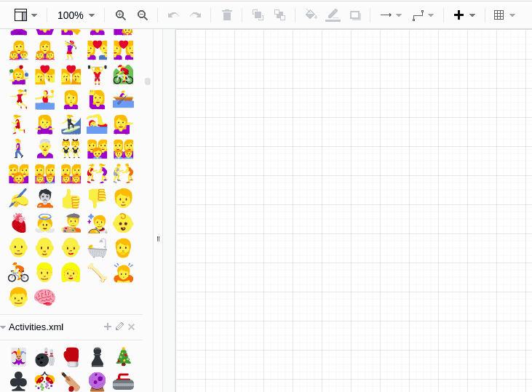Select the woman running emoji shape
The width and height of the screenshot is (532, 392).
click(18, 124)
